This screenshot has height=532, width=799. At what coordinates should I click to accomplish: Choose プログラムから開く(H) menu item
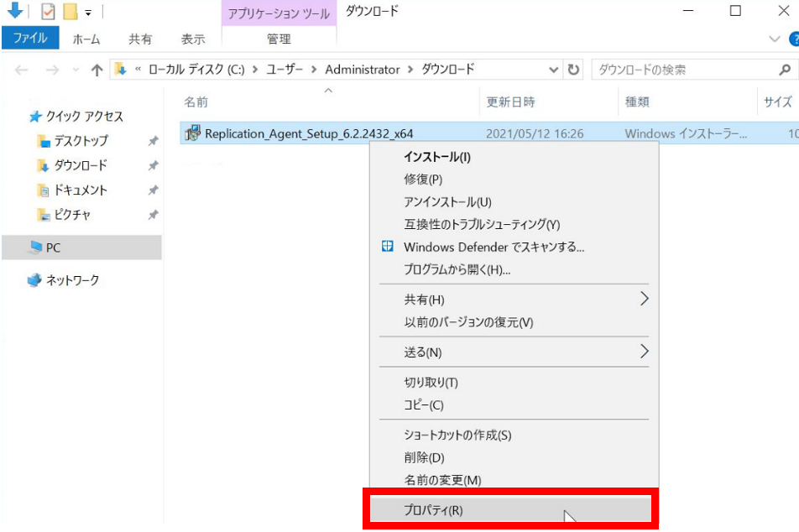(514, 269)
